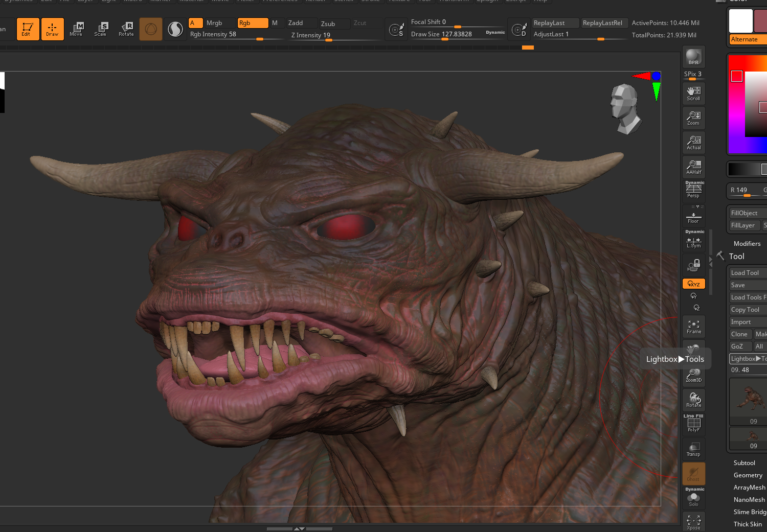Expand the Thick Skin subpalette

(748, 524)
